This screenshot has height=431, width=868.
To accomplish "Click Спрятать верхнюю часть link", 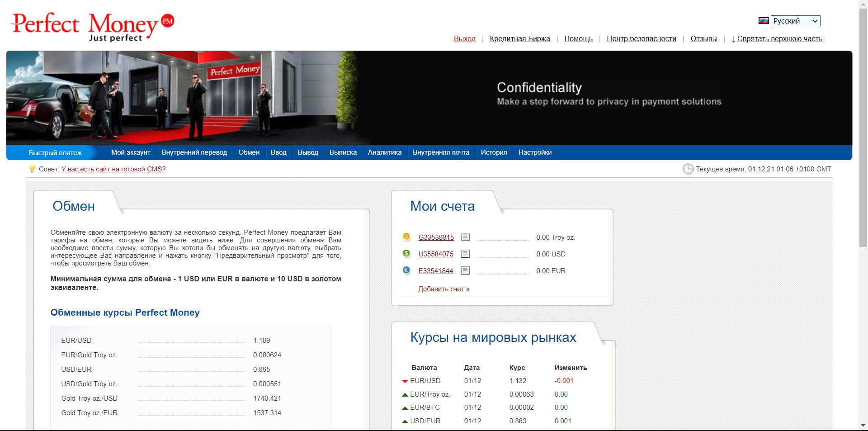I will point(780,39).
